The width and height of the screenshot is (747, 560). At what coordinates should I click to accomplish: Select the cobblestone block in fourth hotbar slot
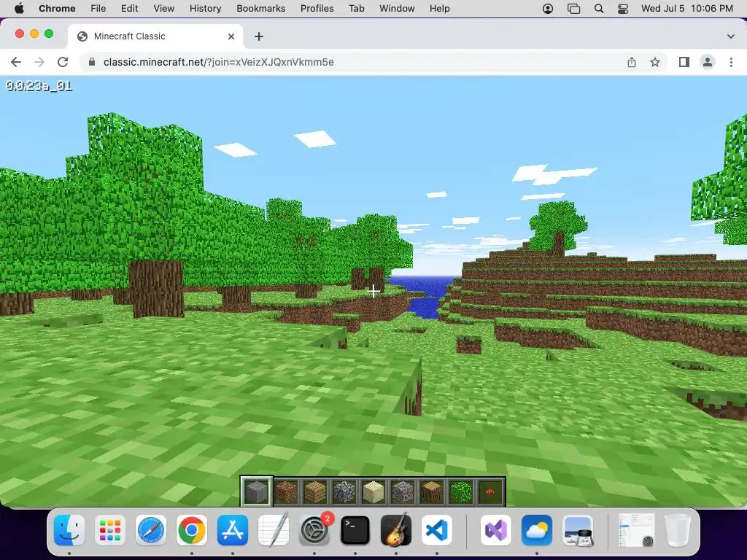tap(344, 491)
